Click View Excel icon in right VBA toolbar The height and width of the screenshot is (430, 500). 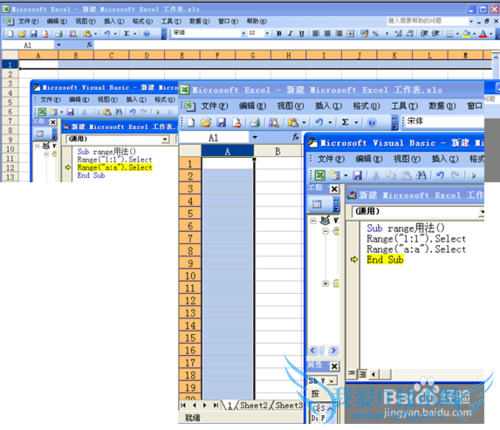(x=320, y=175)
